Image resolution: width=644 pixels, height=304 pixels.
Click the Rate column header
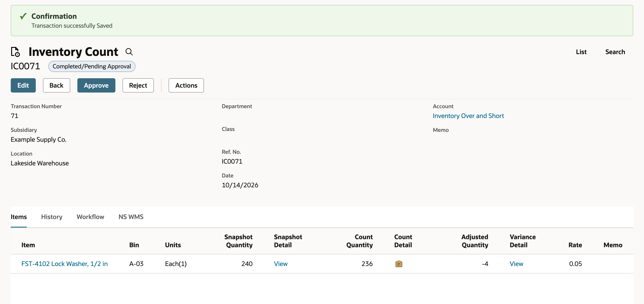575,245
